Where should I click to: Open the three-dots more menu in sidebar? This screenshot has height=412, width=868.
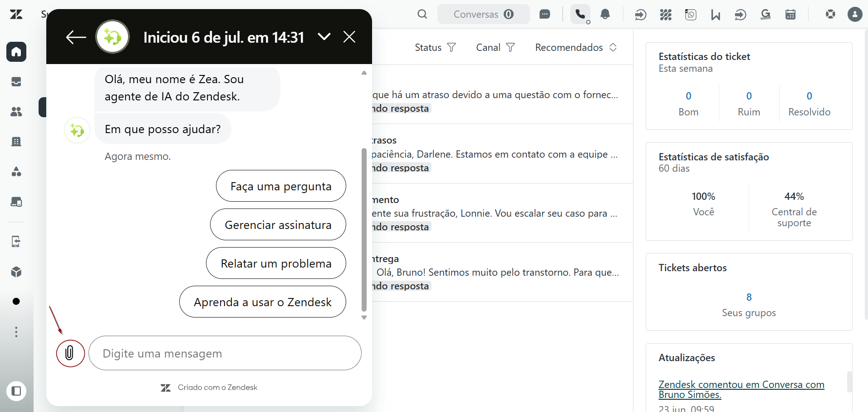point(16,332)
